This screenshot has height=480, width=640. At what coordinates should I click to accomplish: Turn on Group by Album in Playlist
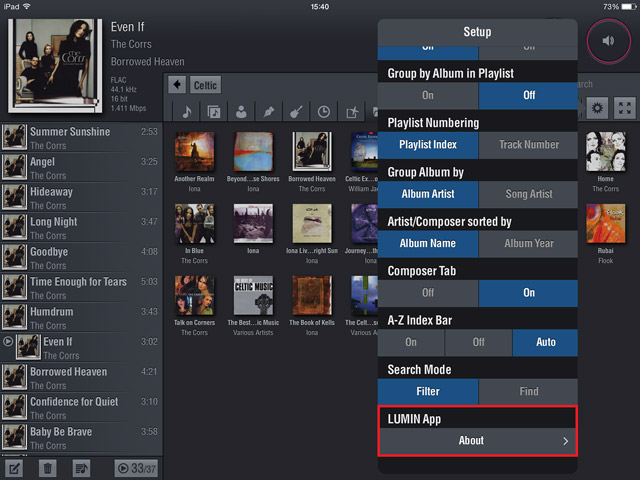(x=428, y=95)
